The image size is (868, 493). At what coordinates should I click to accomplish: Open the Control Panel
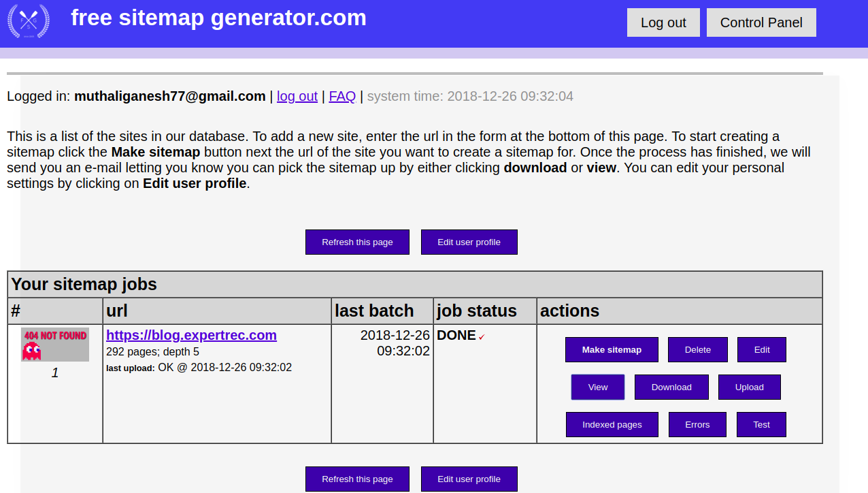(x=761, y=22)
